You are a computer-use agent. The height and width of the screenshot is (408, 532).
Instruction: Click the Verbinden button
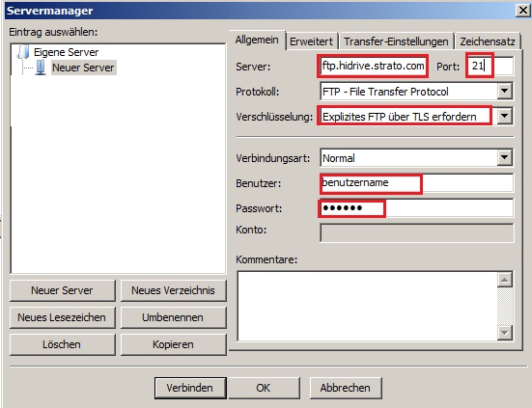(x=190, y=388)
